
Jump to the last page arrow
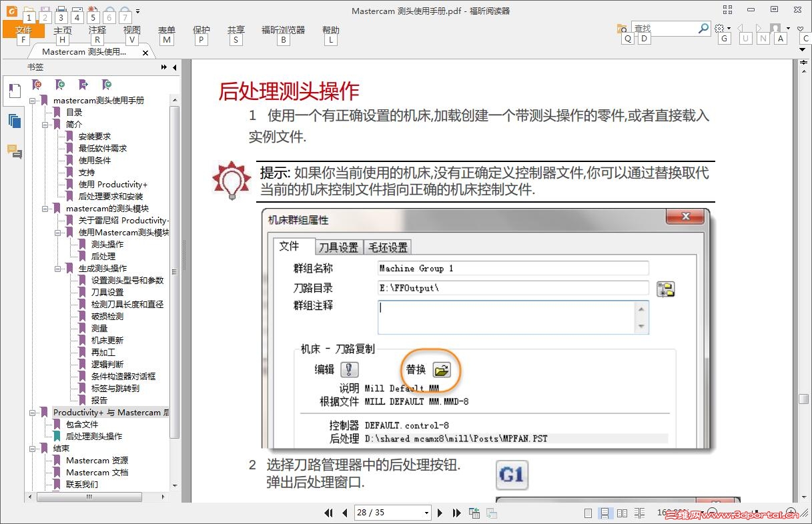(457, 513)
